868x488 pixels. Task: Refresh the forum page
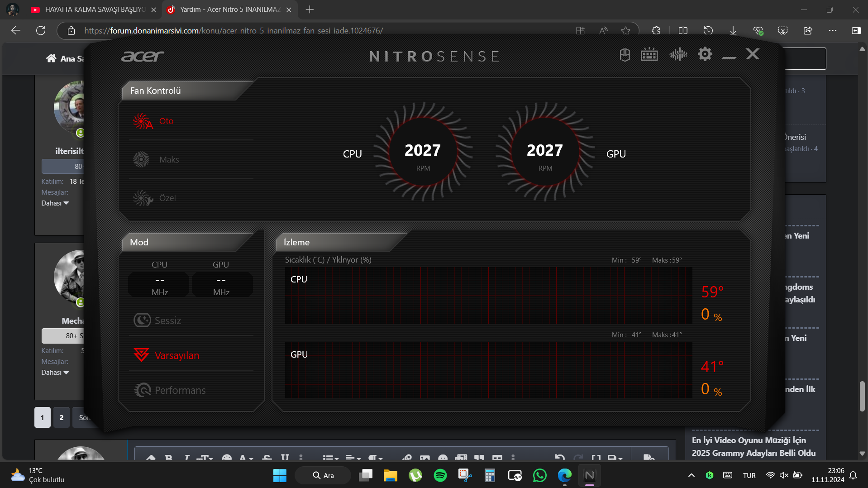tap(41, 30)
